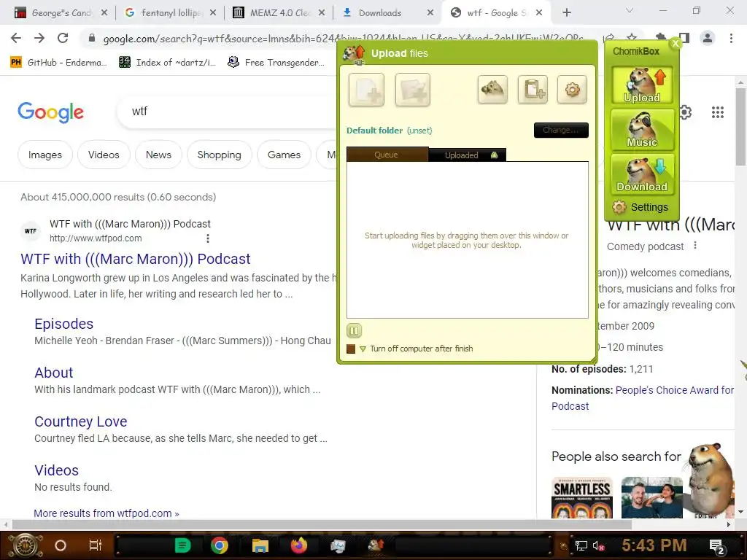Click the Windows Start button
This screenshot has height=560, width=747.
click(26, 545)
